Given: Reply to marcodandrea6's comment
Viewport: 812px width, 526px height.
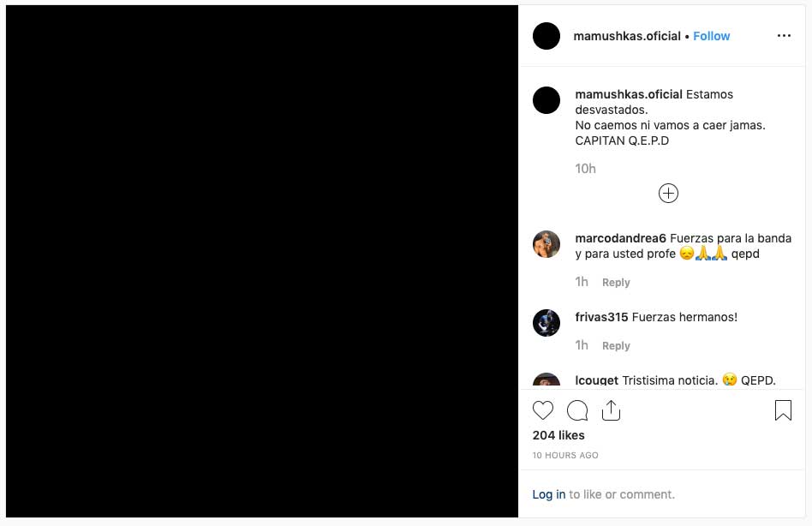Looking at the screenshot, I should click(x=616, y=283).
